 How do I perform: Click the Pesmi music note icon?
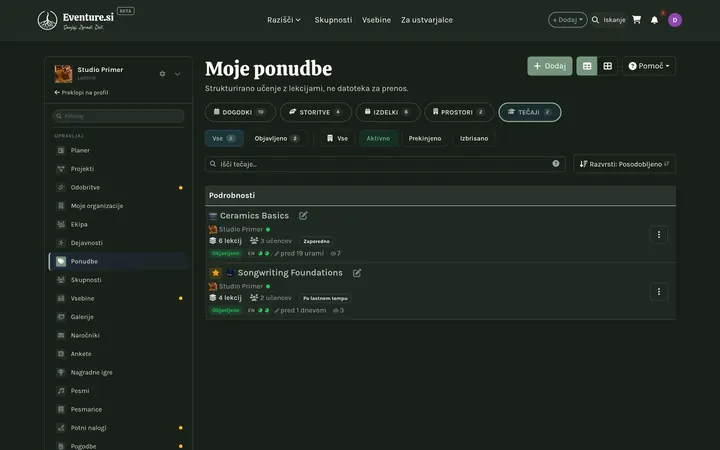[61, 391]
